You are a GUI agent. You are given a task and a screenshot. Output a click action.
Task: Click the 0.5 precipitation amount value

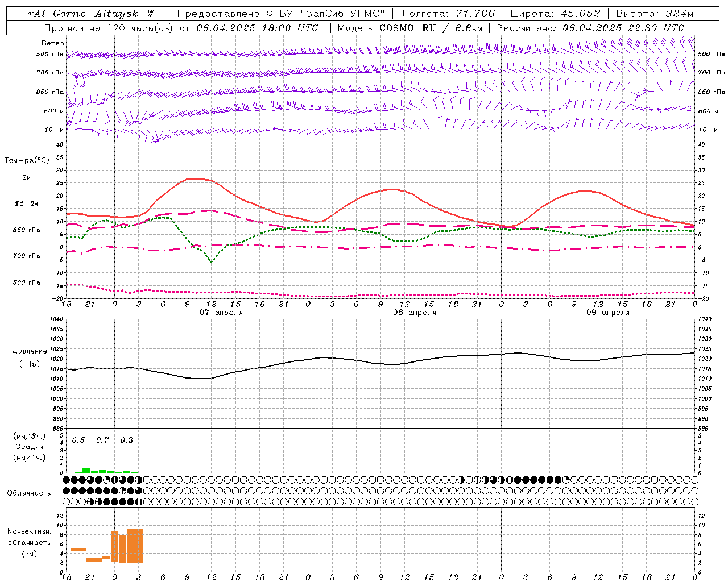(78, 440)
